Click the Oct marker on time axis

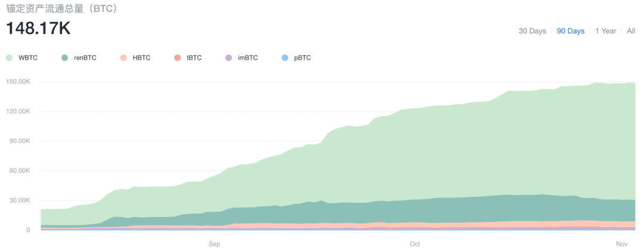coord(415,244)
